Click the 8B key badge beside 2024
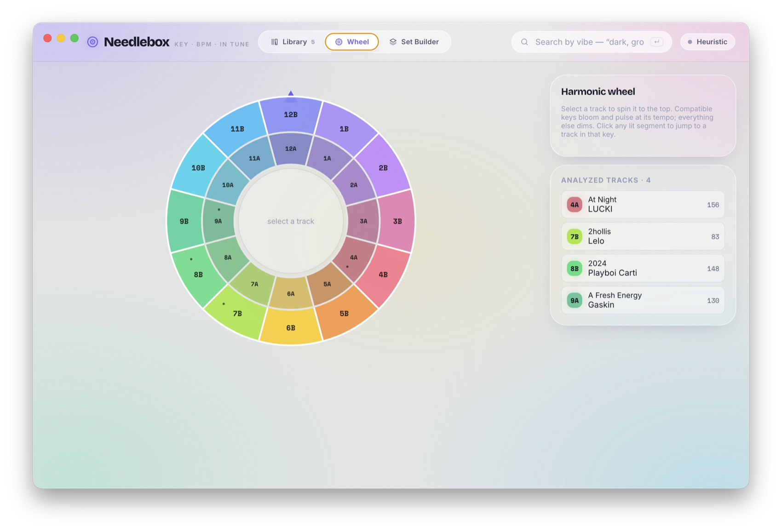 tap(575, 269)
